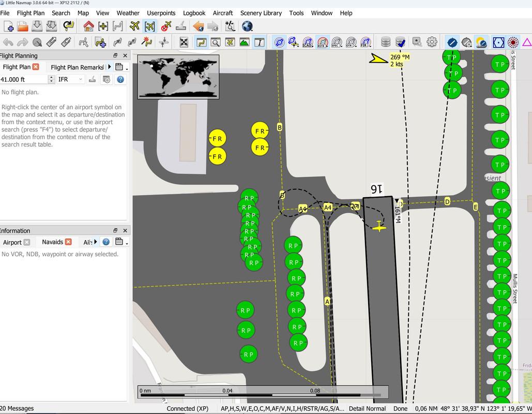Go back to previous map position

coord(198,26)
